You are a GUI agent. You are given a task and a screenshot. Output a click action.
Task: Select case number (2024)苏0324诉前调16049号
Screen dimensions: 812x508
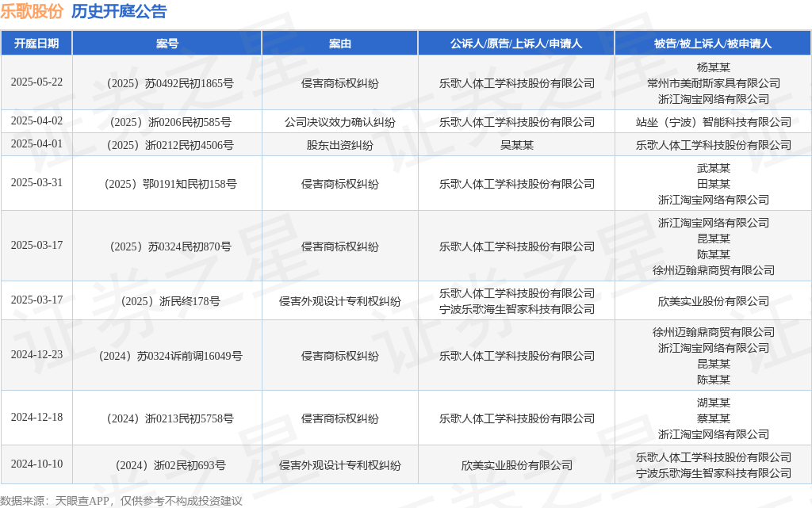[170, 356]
